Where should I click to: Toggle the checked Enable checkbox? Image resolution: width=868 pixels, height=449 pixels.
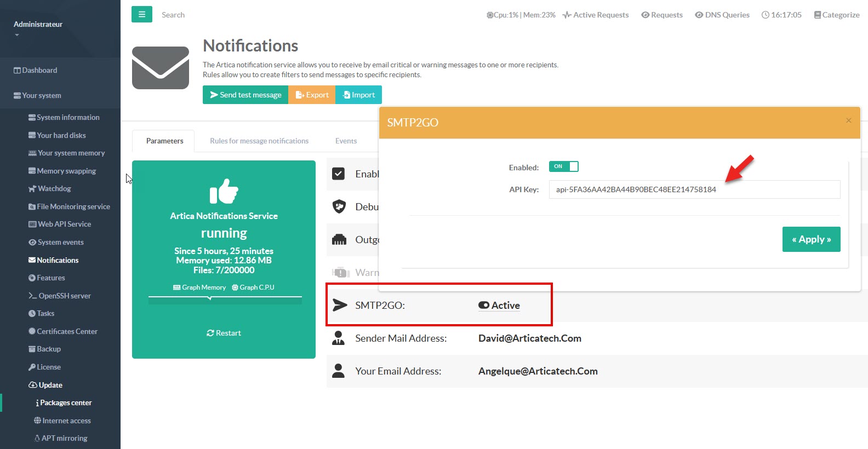point(339,174)
